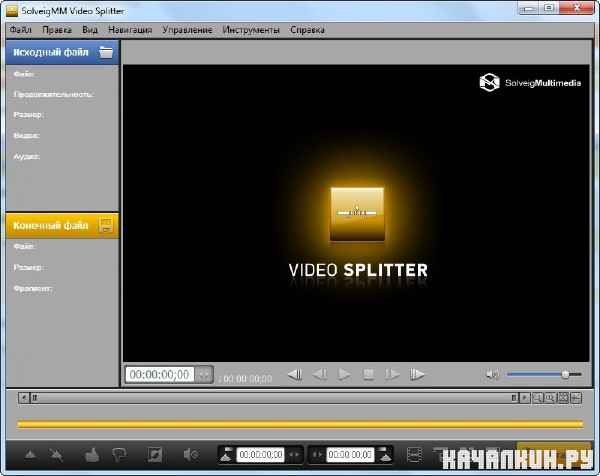The image size is (600, 476).
Task: Keep selected fragment with thumbs-up icon
Action: pos(92,455)
